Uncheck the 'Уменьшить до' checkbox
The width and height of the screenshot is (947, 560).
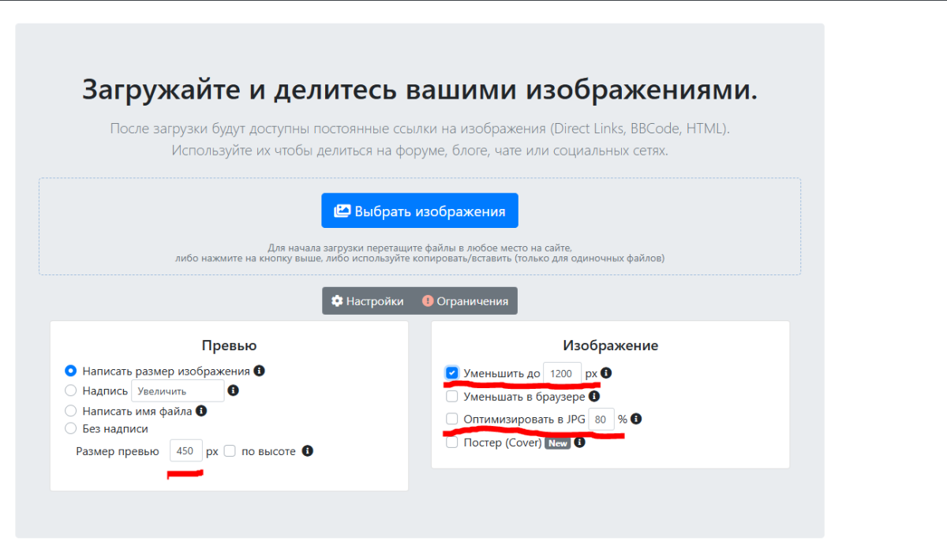pos(451,373)
